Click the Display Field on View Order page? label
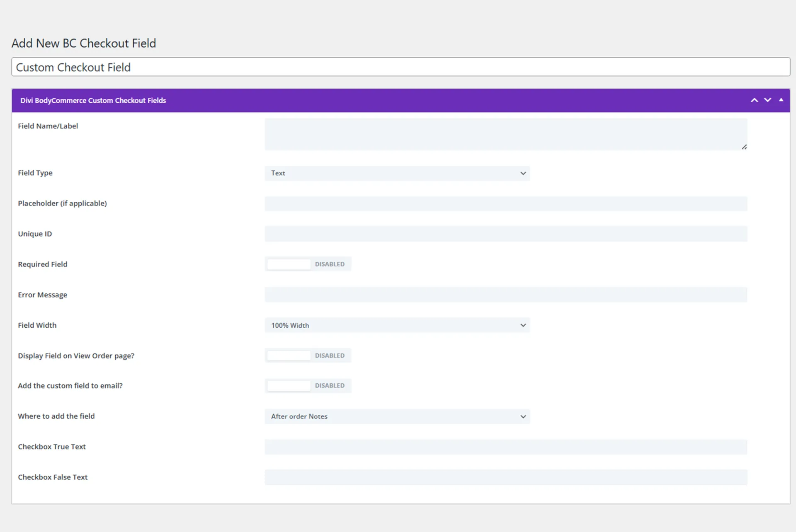The width and height of the screenshot is (796, 532). coord(76,356)
